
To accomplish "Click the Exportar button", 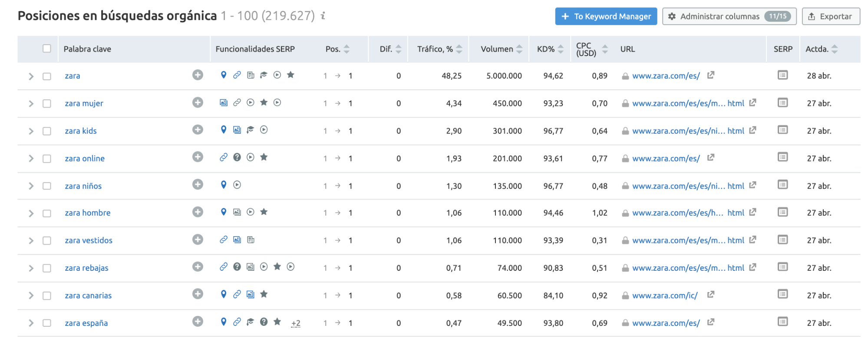I will pyautogui.click(x=830, y=16).
